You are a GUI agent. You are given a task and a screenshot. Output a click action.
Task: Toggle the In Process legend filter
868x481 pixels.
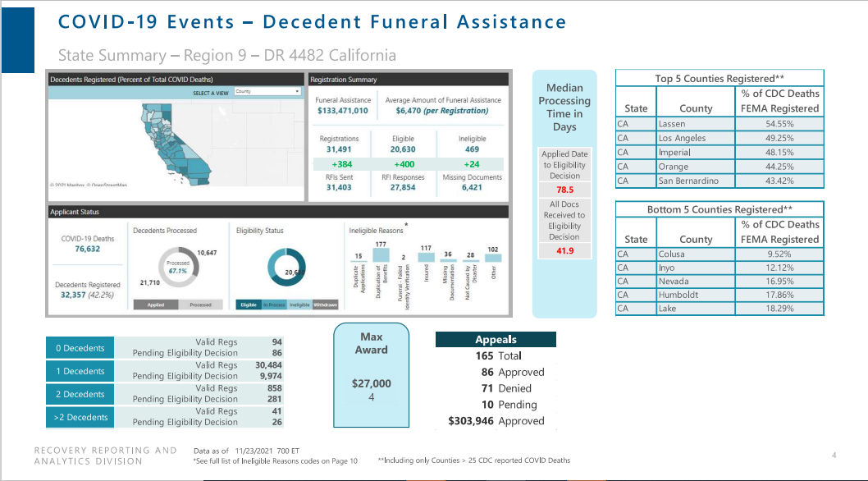click(274, 305)
